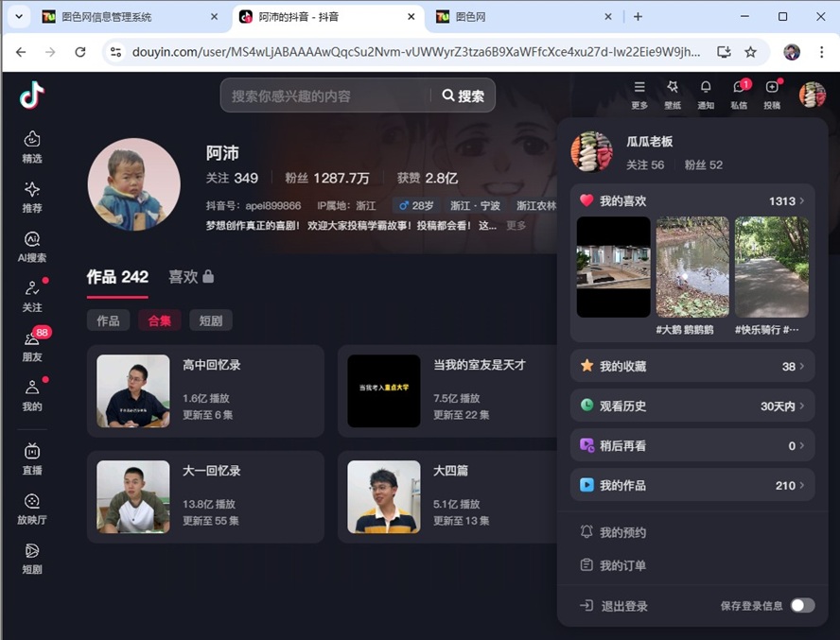Open the 高中回忆录 collection thumbnail
The height and width of the screenshot is (640, 840).
(133, 390)
